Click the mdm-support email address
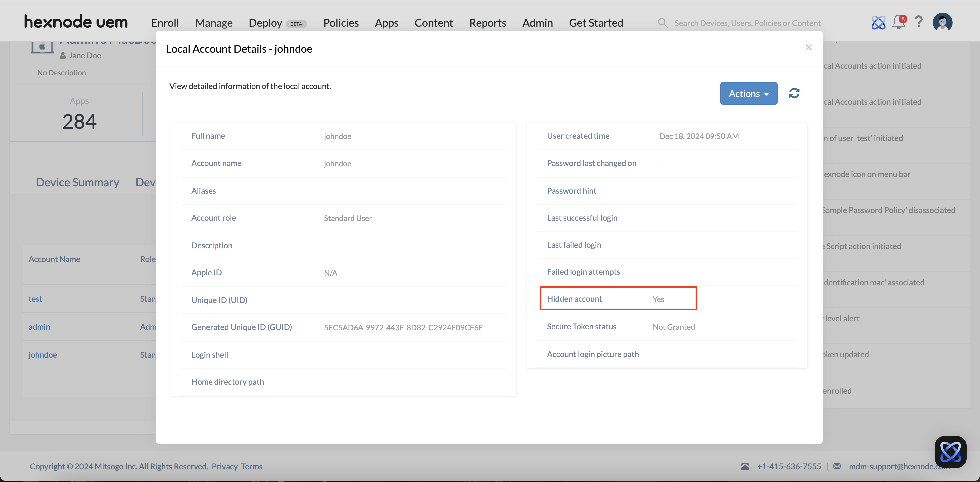Viewport: 980px width, 482px height. tap(899, 466)
